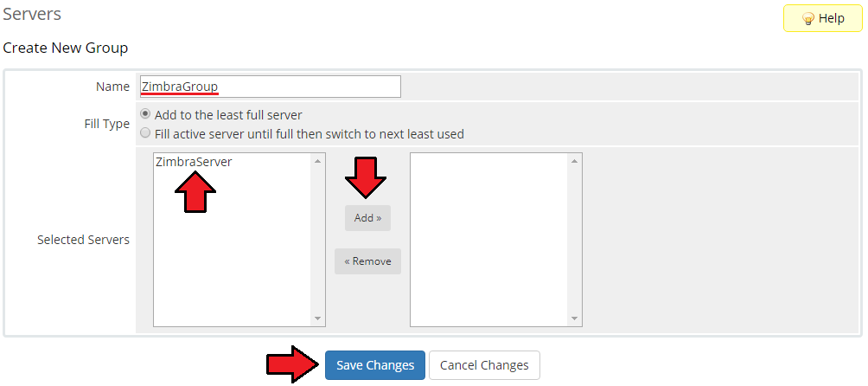
Task: Save Changes to create the group
Action: (x=375, y=365)
